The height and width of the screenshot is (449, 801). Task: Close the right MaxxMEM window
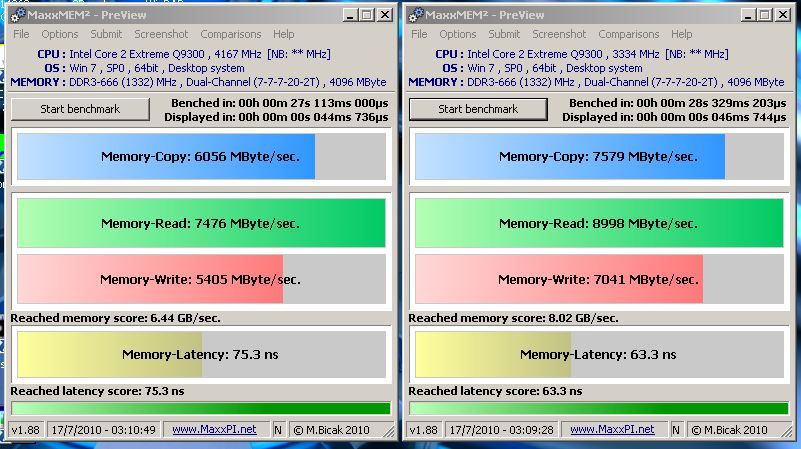pos(783,15)
